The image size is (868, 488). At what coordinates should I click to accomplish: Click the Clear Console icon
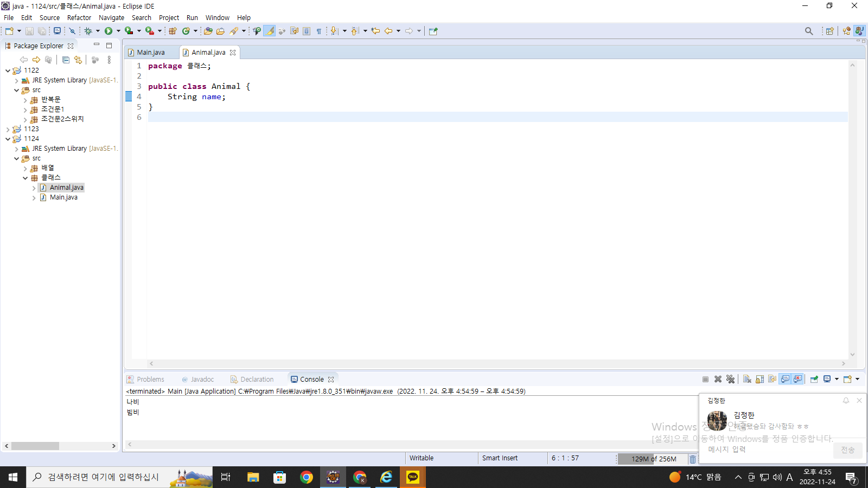[747, 379]
